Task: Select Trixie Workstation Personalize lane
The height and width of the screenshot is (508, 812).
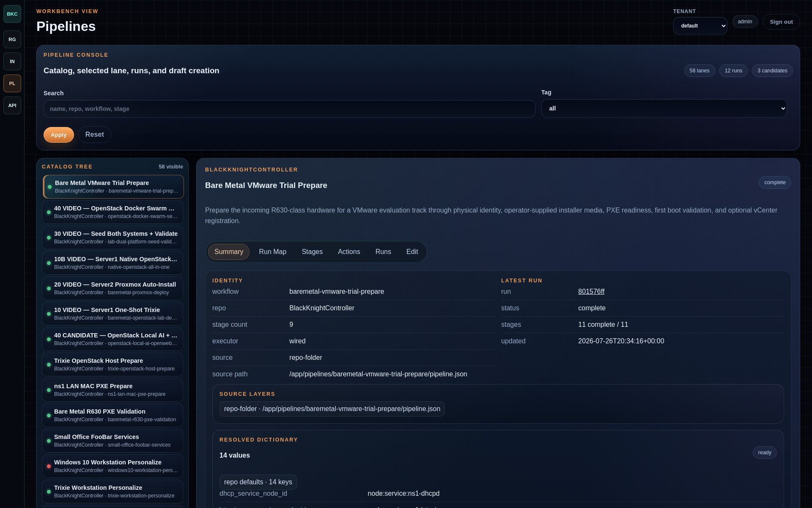Action: pos(112,491)
